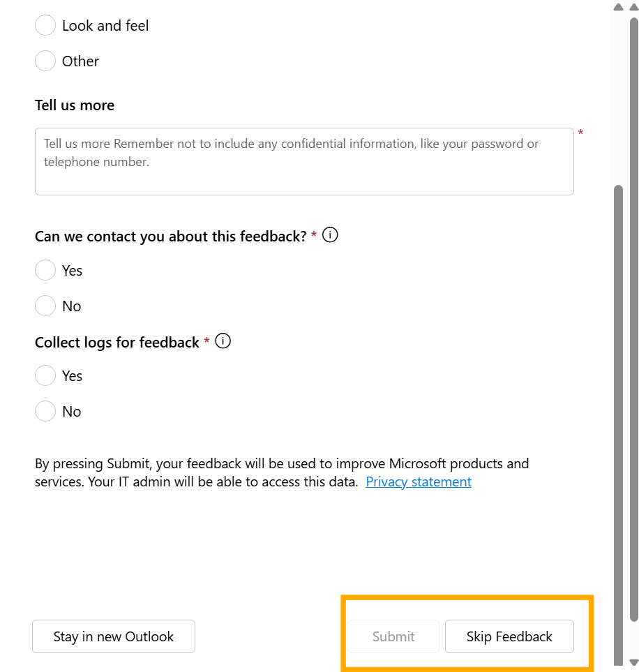The width and height of the screenshot is (639, 672).
Task: Select No under Collect logs for feedback
Action: [45, 411]
